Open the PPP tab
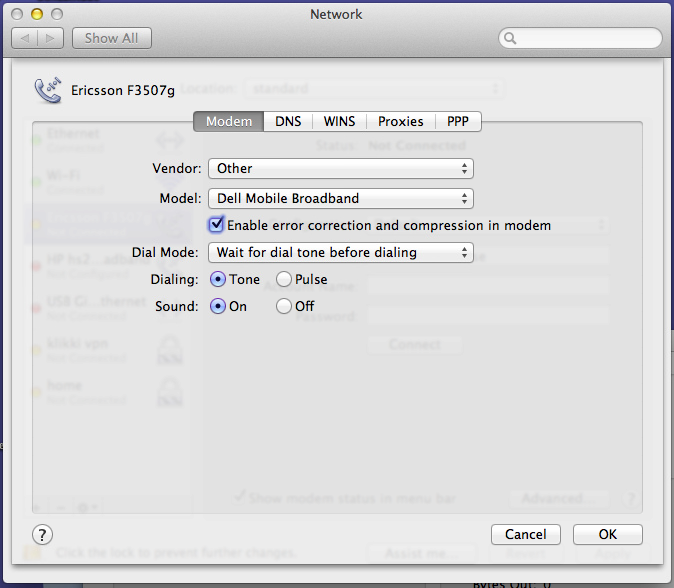 (x=458, y=122)
